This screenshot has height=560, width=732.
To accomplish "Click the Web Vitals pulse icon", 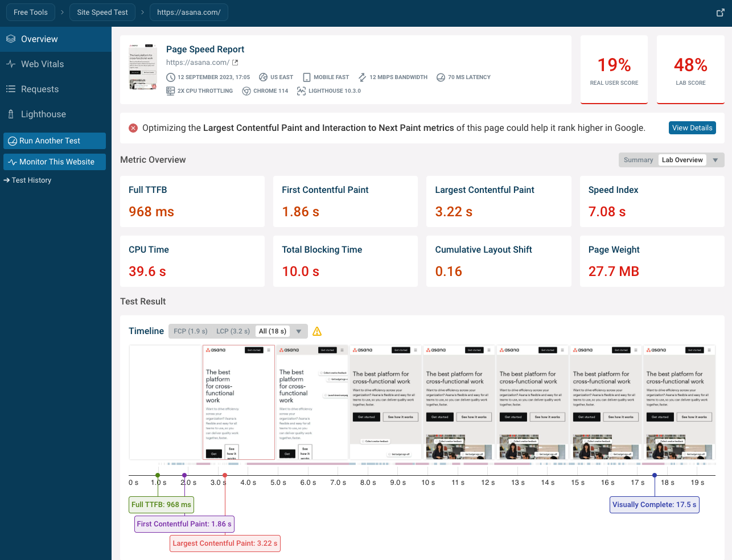I will point(11,64).
